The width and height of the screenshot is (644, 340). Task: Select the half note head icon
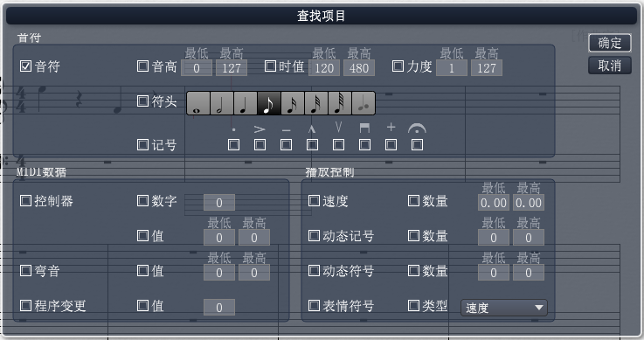[222, 103]
